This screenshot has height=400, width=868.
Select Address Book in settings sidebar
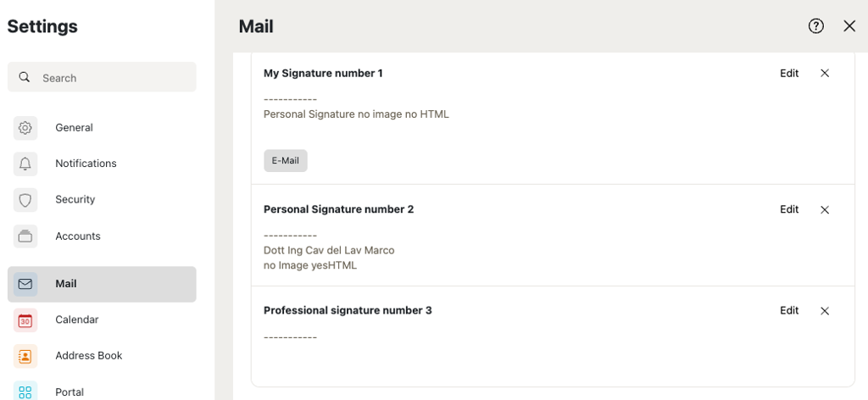pos(88,356)
